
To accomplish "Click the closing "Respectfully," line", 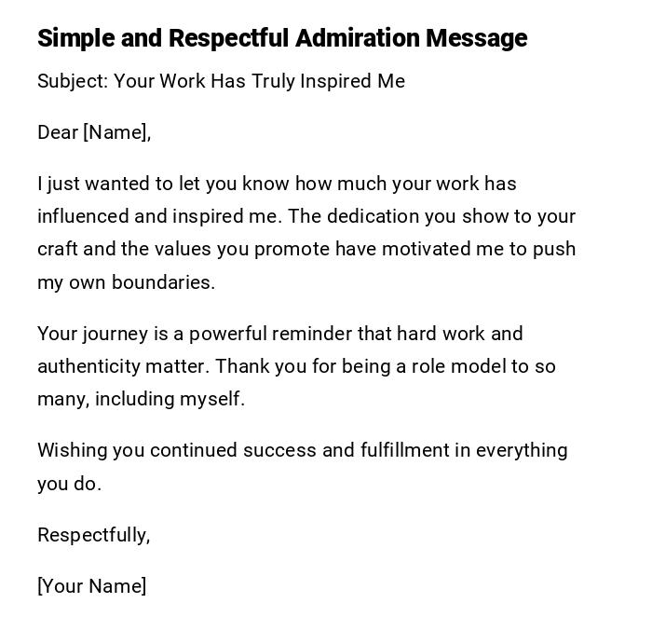I will (x=93, y=535).
